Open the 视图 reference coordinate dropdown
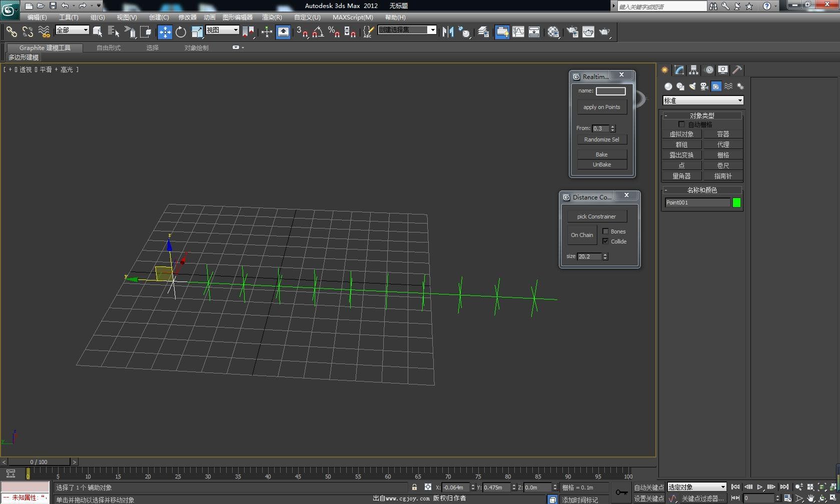The width and height of the screenshot is (840, 504). tap(223, 30)
